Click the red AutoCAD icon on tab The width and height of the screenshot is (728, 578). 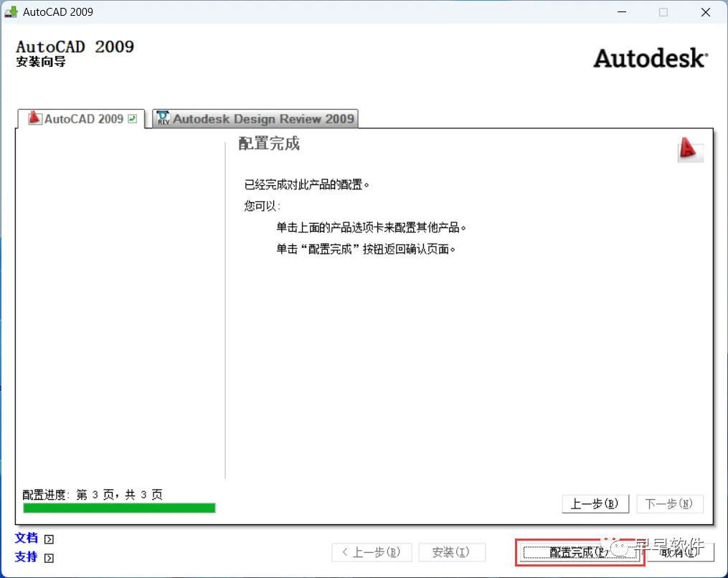coord(35,118)
